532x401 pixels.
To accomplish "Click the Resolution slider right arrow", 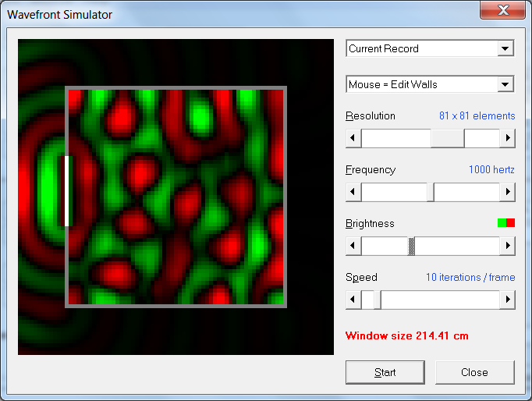I will click(x=507, y=138).
